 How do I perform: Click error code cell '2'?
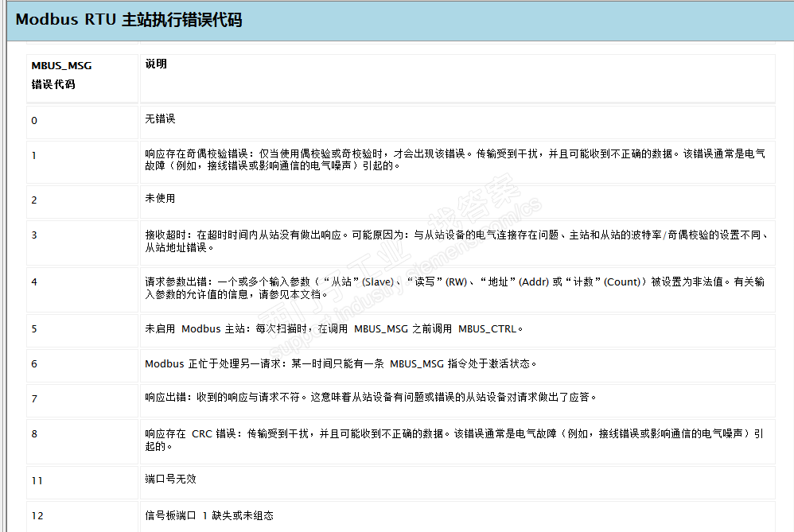pos(83,202)
